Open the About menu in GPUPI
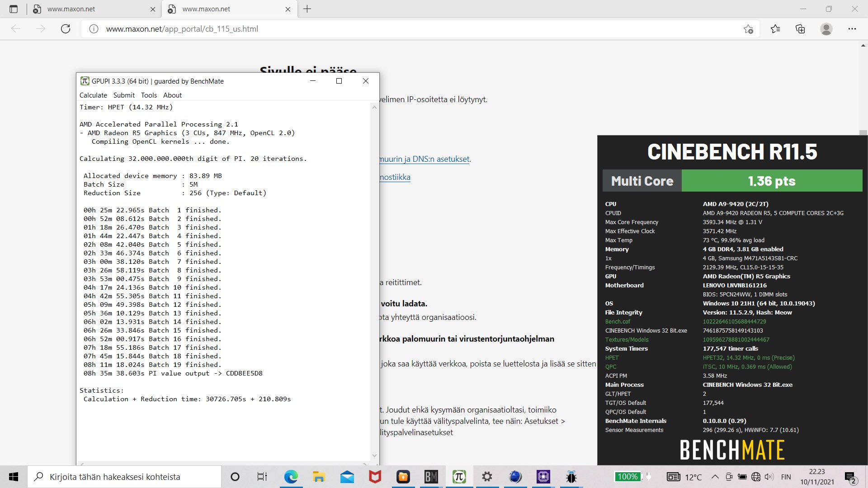Viewport: 868px width, 488px height. click(172, 95)
